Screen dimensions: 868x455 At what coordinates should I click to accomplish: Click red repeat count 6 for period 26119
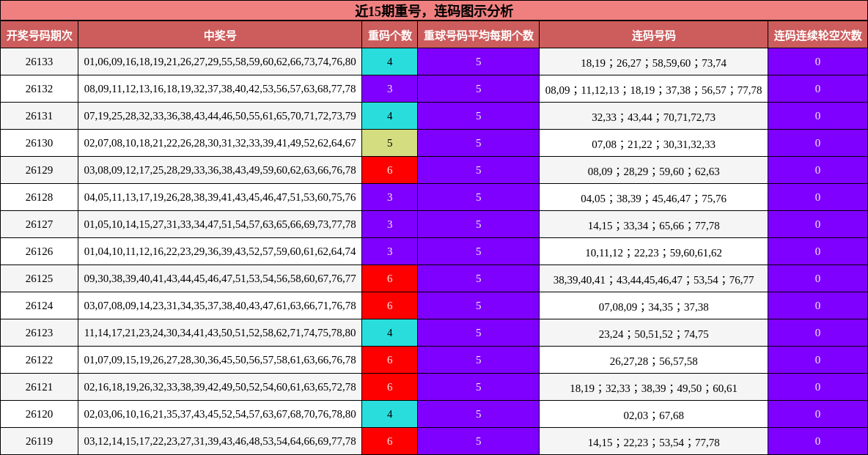[x=390, y=441]
